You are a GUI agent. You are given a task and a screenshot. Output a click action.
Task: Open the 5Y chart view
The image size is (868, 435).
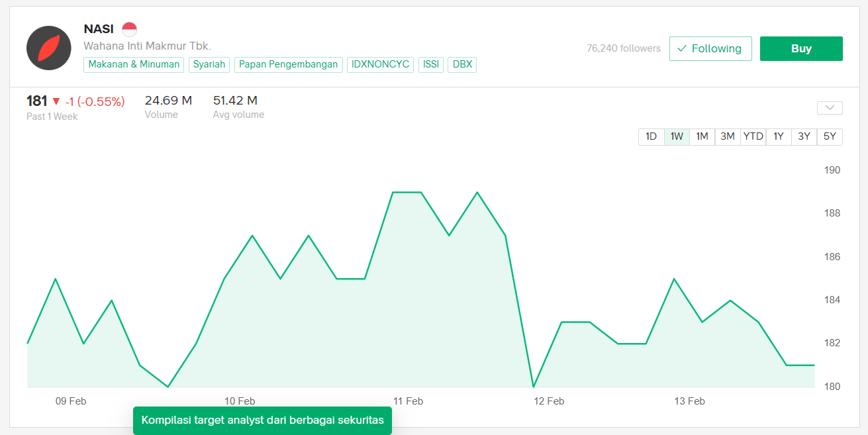(x=830, y=136)
